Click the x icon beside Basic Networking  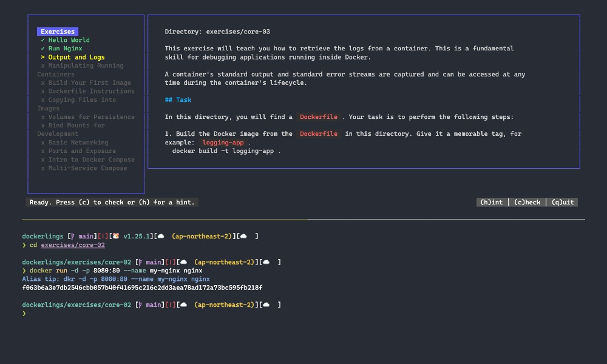click(x=42, y=142)
